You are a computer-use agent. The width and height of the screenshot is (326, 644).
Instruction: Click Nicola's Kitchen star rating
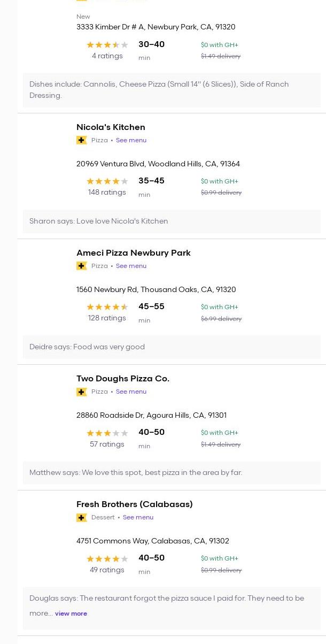click(x=107, y=181)
